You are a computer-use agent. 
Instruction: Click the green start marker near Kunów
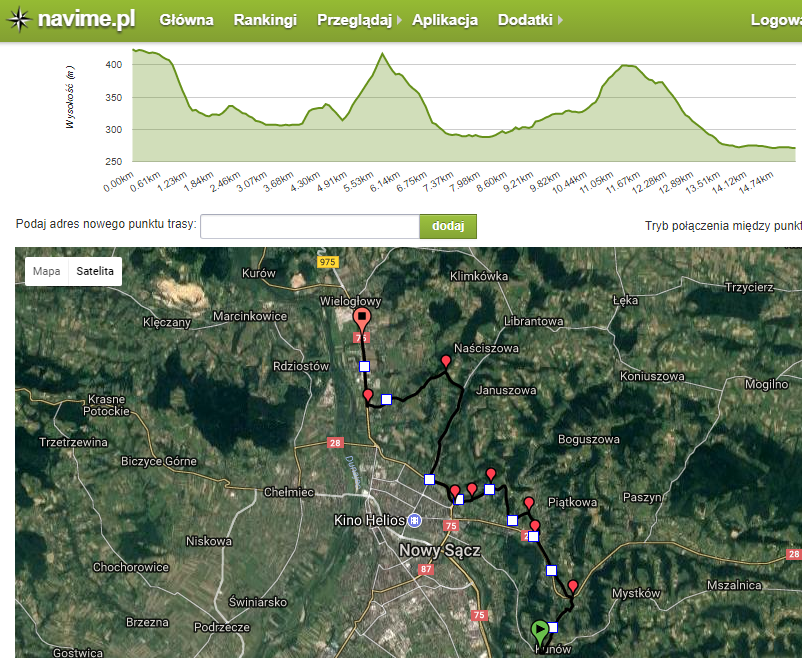click(x=540, y=630)
